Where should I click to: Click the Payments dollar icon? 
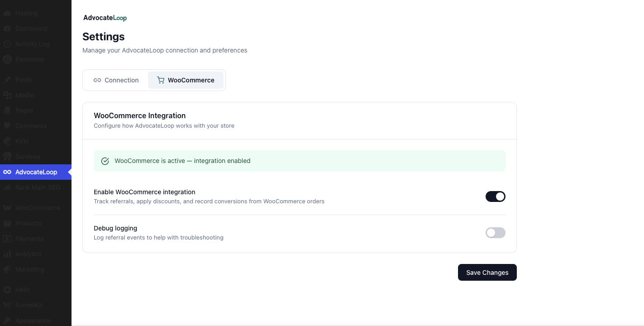[x=7, y=239]
